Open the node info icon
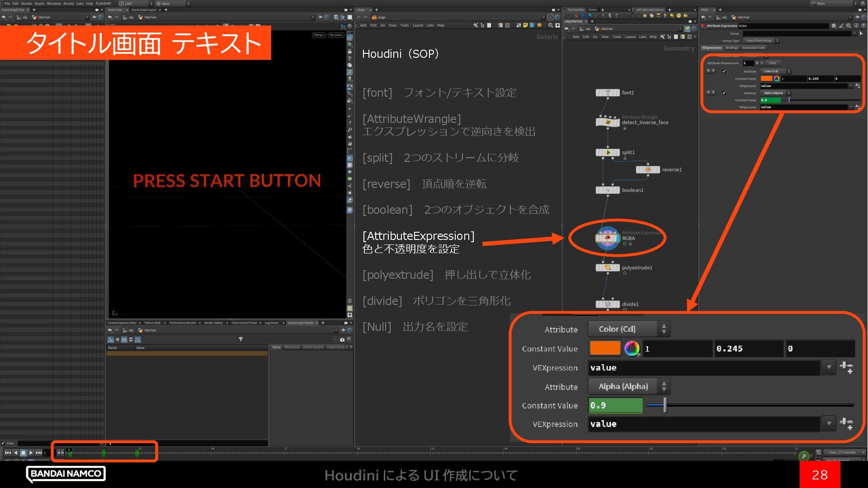The height and width of the screenshot is (488, 868). 856,26
